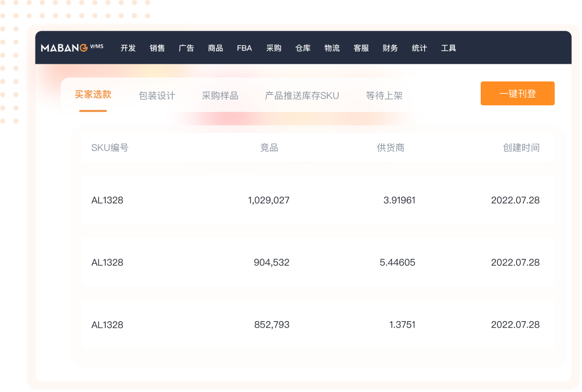Open the 开发 menu

coord(128,48)
